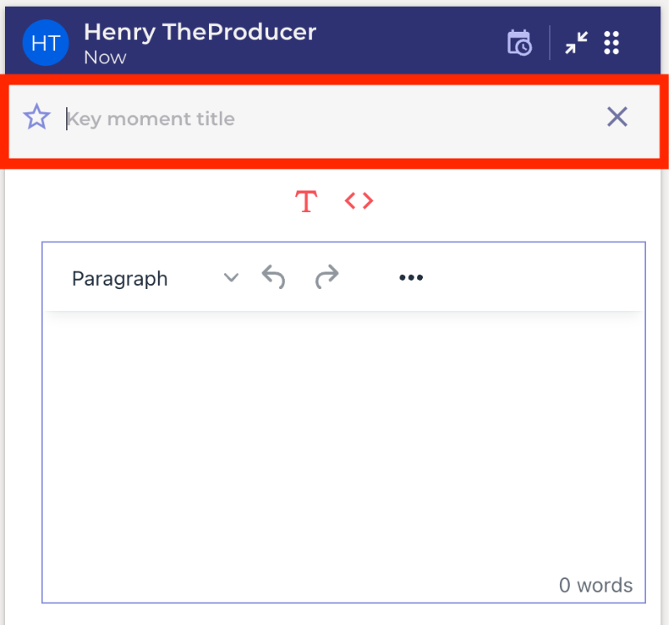
Task: Switch to the text editor T mode
Action: coord(306,201)
